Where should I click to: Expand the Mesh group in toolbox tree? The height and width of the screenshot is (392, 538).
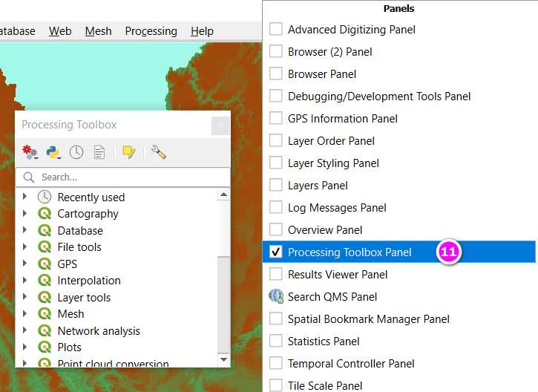[x=24, y=313]
